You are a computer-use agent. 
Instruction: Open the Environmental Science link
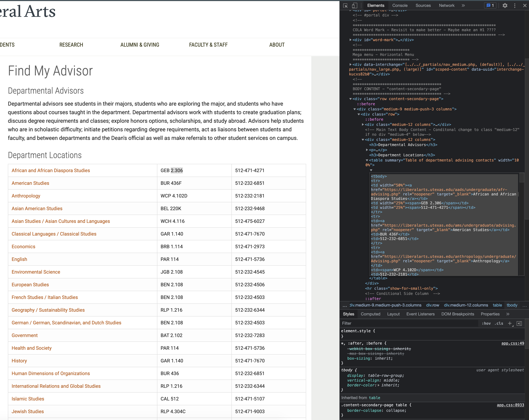click(36, 272)
